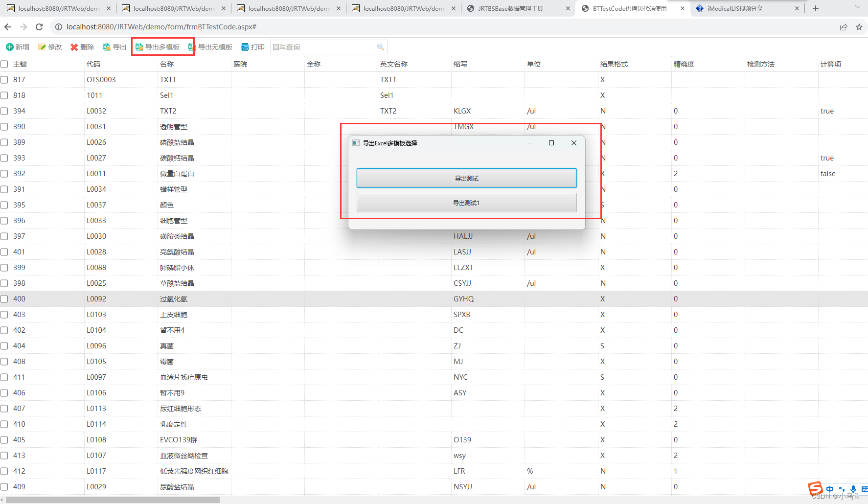868x504 pixels.
Task: Check the row 400 checkbox
Action: coord(4,299)
